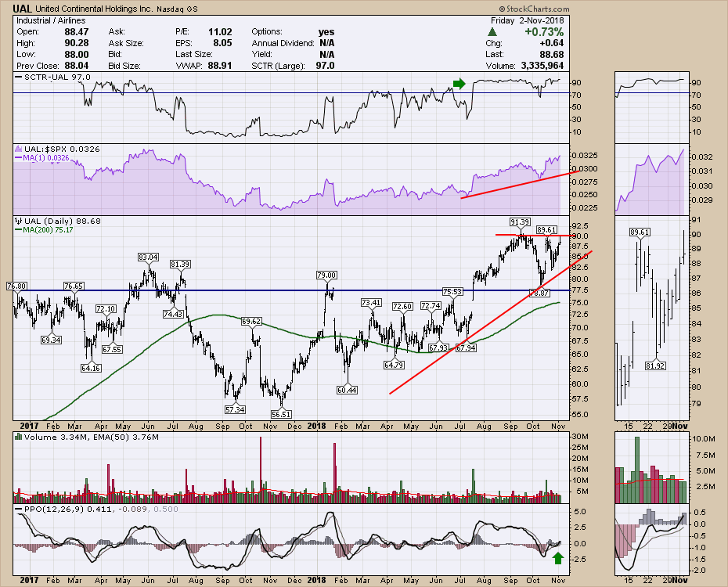This screenshot has height=587, width=728.
Task: Select the 91.39 peak price label
Action: [x=520, y=223]
